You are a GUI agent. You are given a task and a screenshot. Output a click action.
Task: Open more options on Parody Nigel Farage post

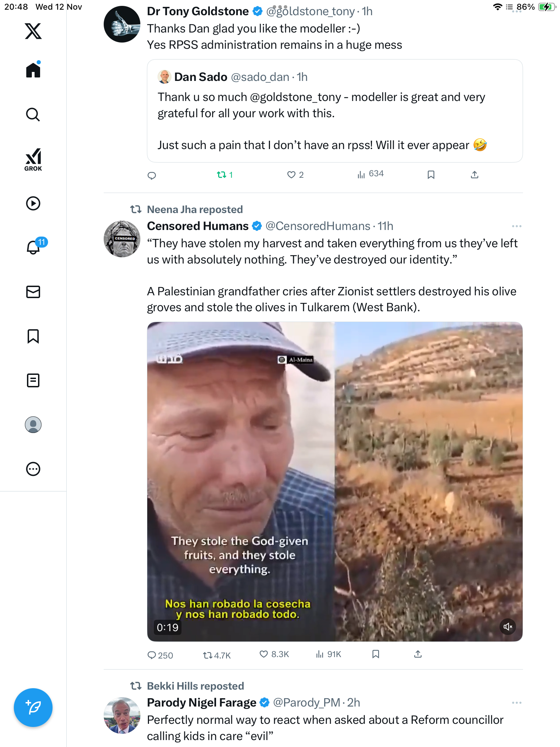tap(516, 703)
